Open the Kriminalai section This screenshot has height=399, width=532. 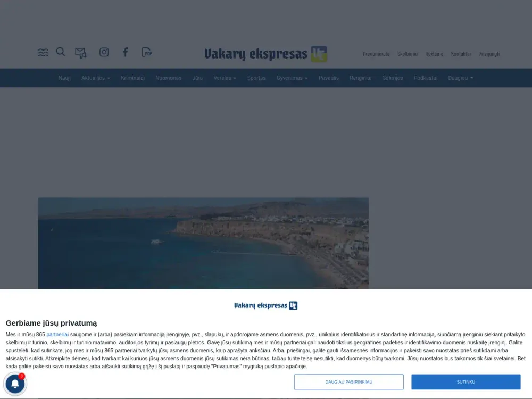132,78
